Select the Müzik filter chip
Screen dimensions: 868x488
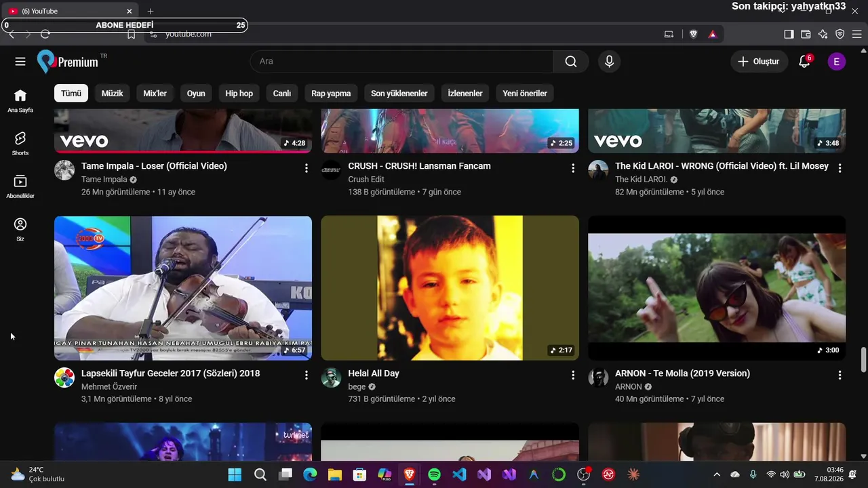click(x=113, y=94)
